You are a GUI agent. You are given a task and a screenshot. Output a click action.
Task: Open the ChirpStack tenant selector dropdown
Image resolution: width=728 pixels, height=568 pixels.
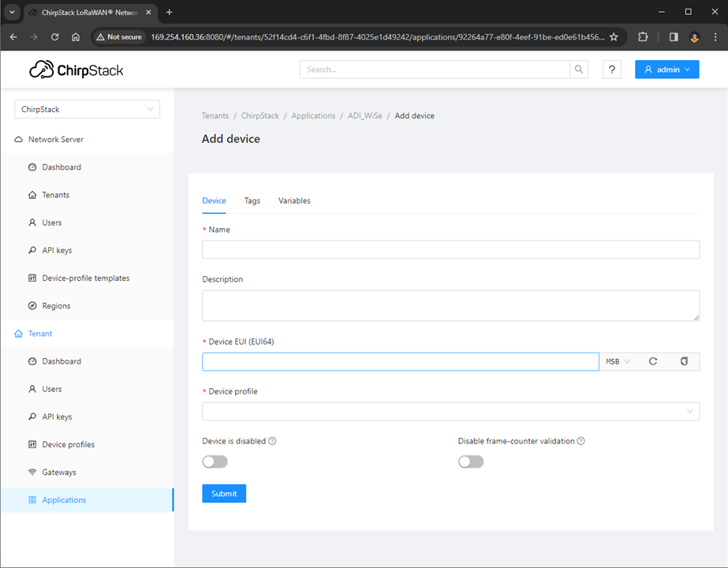pyautogui.click(x=87, y=108)
